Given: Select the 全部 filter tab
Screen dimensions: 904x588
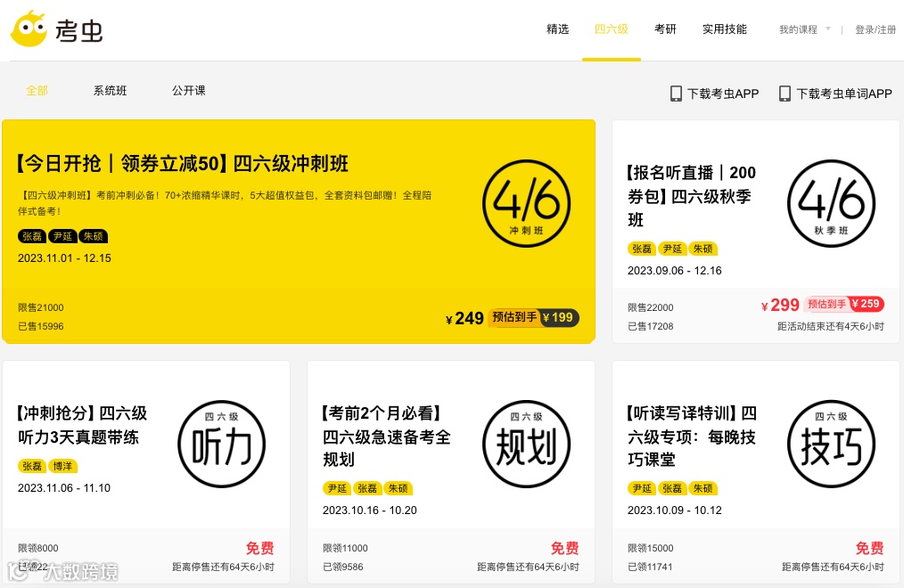Looking at the screenshot, I should click(x=37, y=90).
